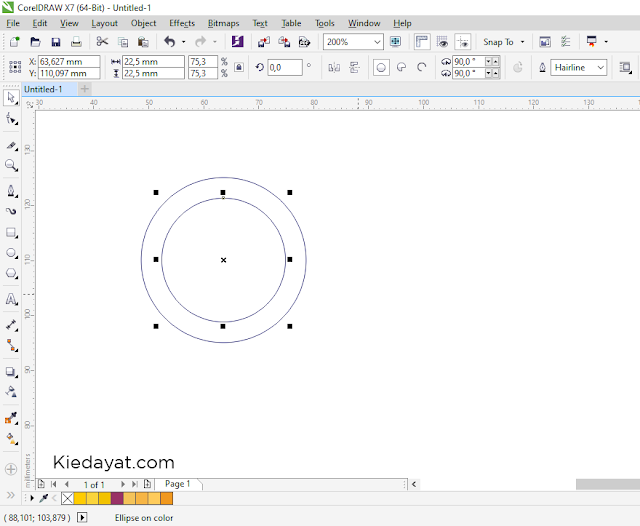Switch shape to Arc mode

[x=422, y=67]
